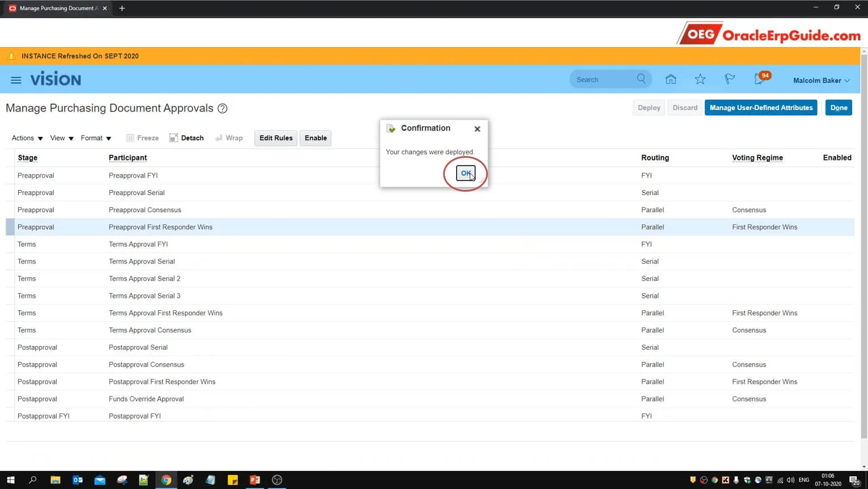868x489 pixels.
Task: Open Windows taskbar search
Action: [x=32, y=480]
